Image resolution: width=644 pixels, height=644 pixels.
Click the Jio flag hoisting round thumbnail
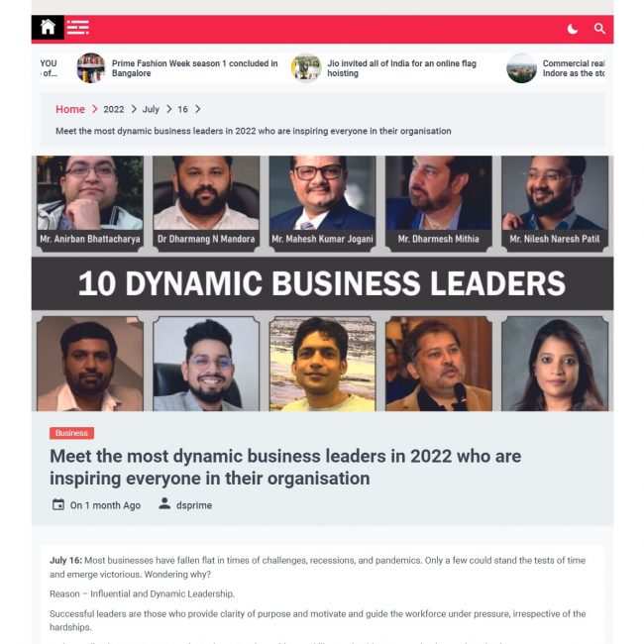(306, 68)
